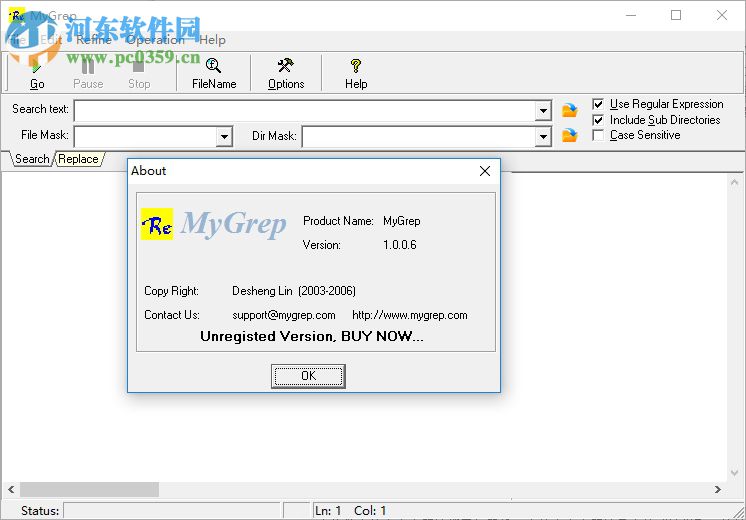Viewport: 746px width, 520px height.
Task: Click the horizontal scrollbar thumb
Action: pyautogui.click(x=89, y=489)
